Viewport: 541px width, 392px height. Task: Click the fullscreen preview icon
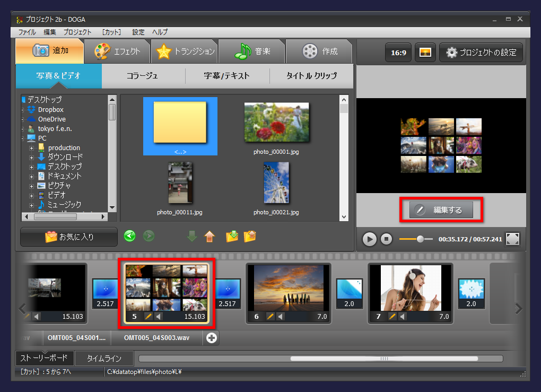[x=512, y=239]
